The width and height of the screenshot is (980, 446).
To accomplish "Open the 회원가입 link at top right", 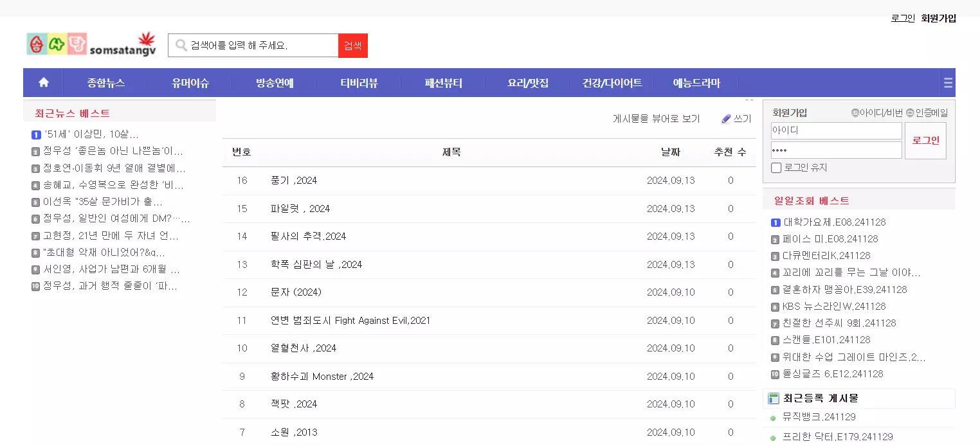I will click(938, 19).
